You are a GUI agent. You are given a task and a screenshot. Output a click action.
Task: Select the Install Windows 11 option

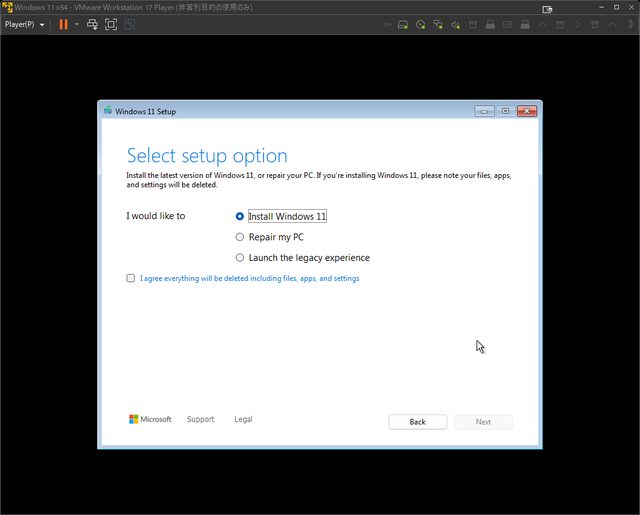click(240, 216)
